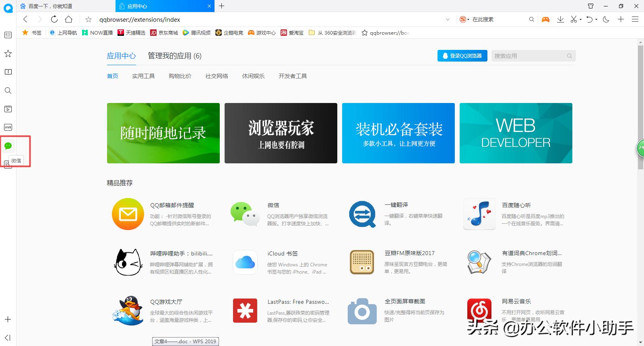644x346 pixels.
Task: Open the 上网导航 bookmark
Action: [63, 33]
